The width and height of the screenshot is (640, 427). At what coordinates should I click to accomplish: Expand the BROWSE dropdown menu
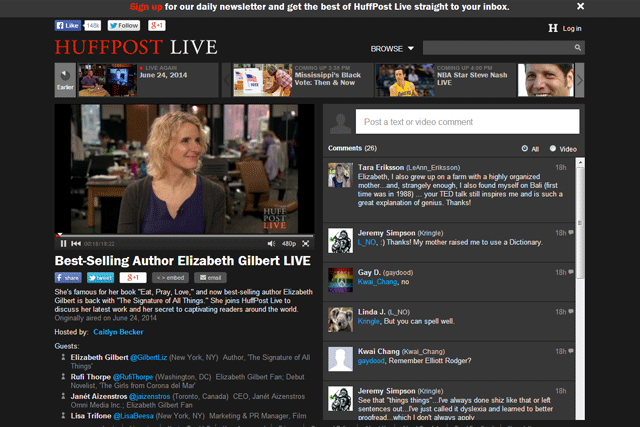[x=392, y=49]
